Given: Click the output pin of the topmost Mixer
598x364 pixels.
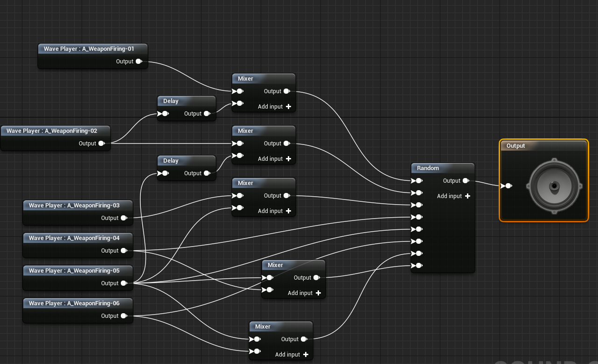Looking at the screenshot, I should (286, 91).
